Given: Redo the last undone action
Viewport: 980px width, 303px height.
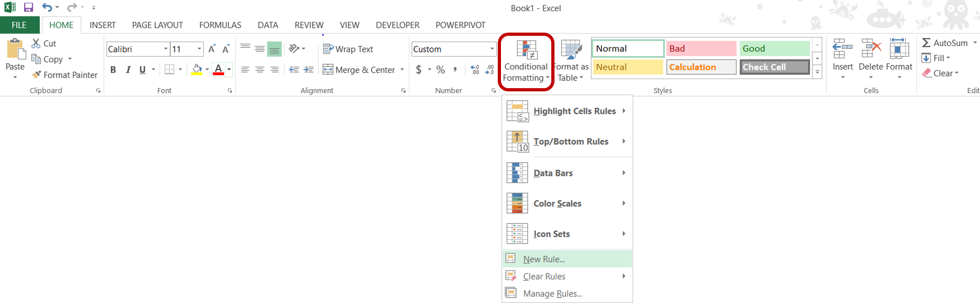Looking at the screenshot, I should (x=72, y=7).
